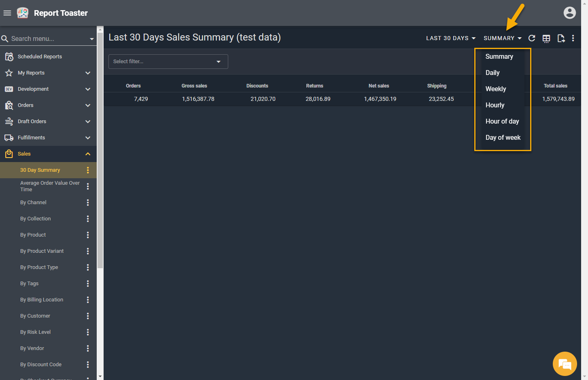Click the hamburger menu icon
Screen dimensions: 588x380
point(7,13)
